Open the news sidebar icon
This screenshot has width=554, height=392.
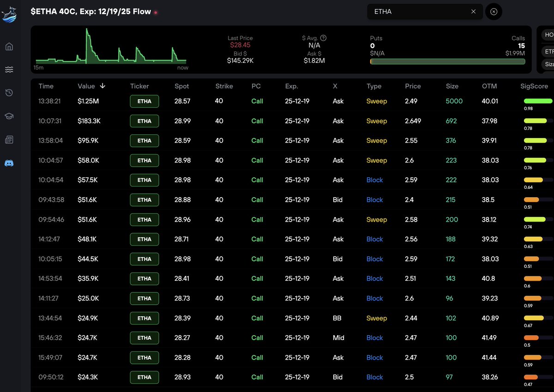click(x=9, y=139)
